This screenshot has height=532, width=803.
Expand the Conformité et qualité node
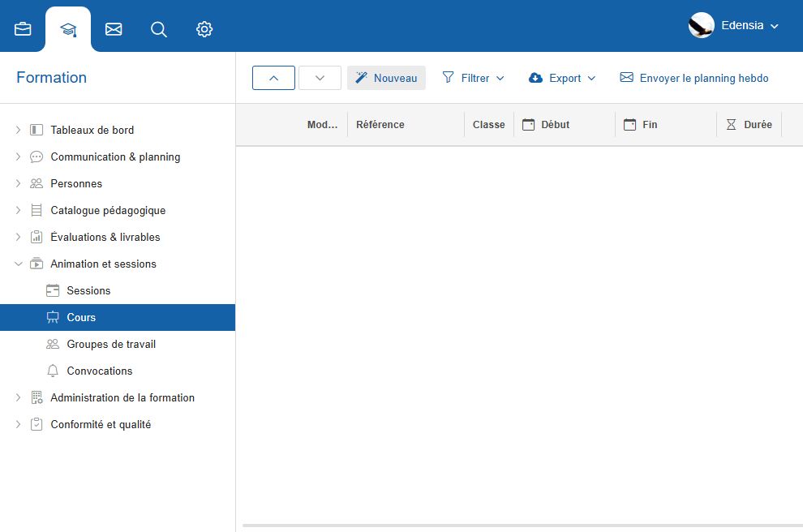coord(18,424)
